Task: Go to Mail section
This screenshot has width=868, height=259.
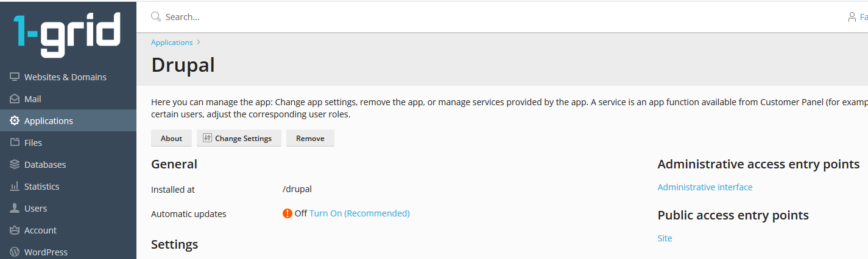Action: point(33,99)
